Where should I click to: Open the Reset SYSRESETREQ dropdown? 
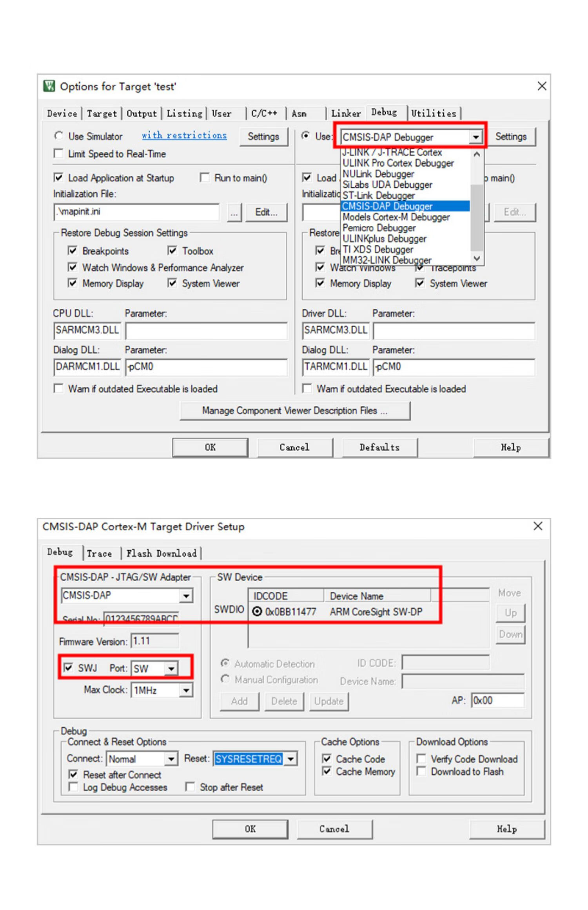click(x=290, y=759)
